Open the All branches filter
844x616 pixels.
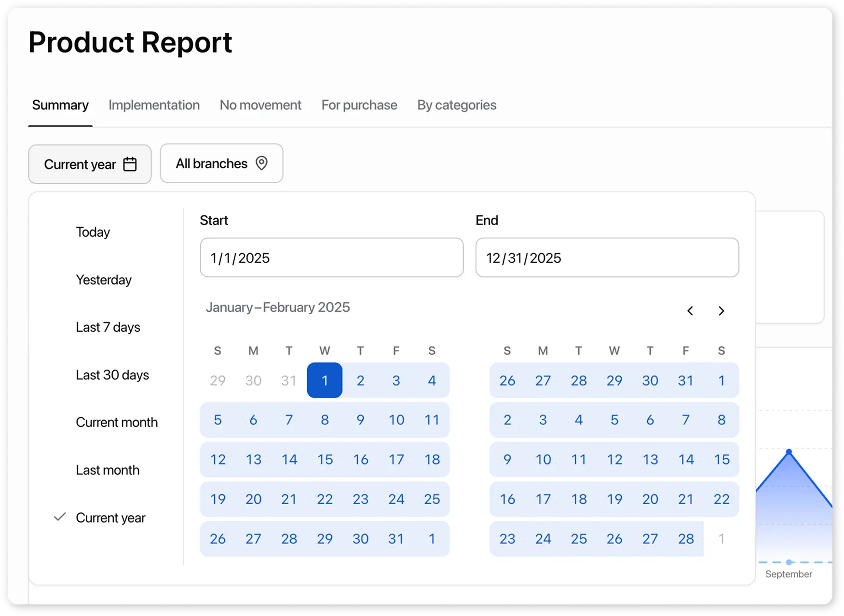221,163
